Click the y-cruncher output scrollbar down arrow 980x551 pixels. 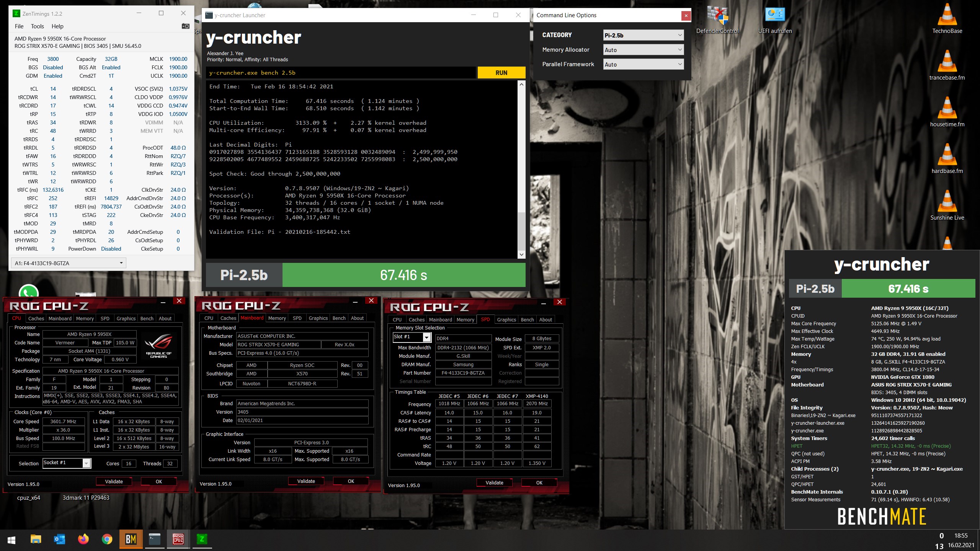pyautogui.click(x=521, y=254)
